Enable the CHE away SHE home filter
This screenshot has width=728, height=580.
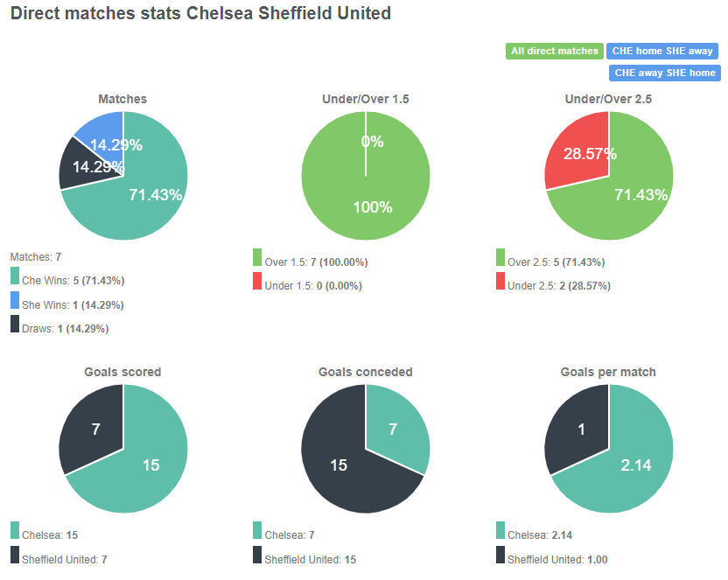[x=664, y=73]
